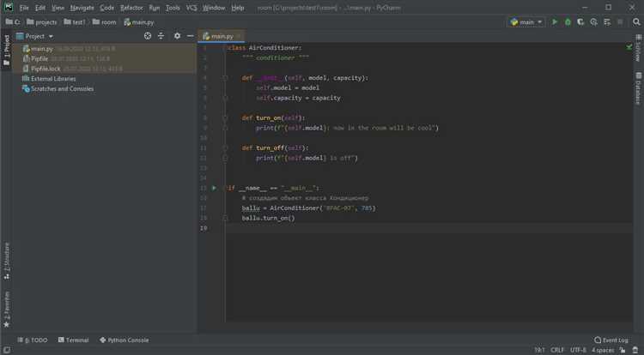The height and width of the screenshot is (355, 644).
Task: Click the profiler run icon
Action: pos(593,22)
